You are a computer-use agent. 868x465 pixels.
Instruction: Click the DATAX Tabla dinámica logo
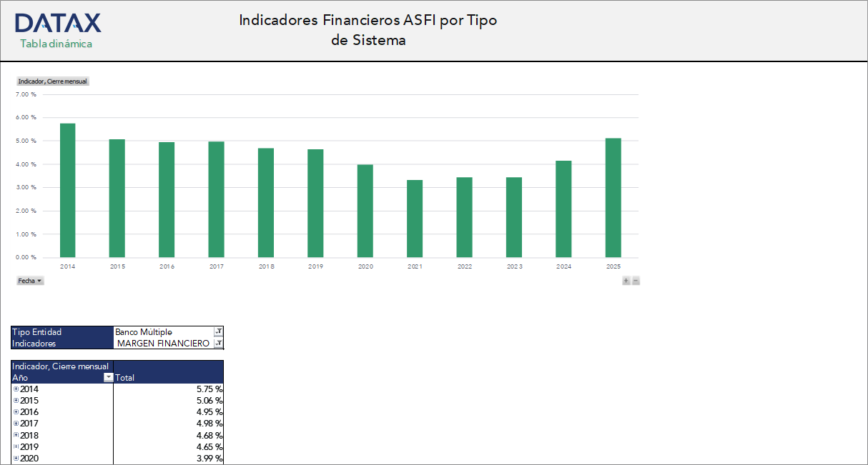[59, 29]
